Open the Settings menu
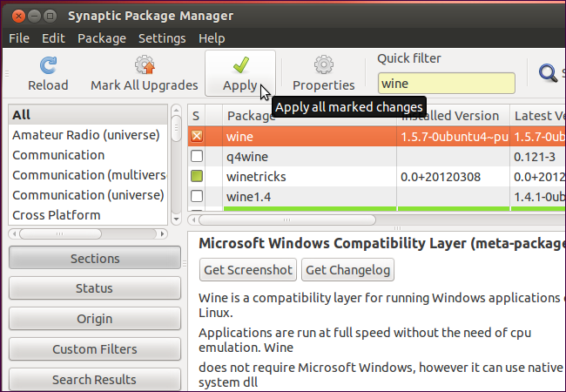The height and width of the screenshot is (392, 566). pos(162,38)
